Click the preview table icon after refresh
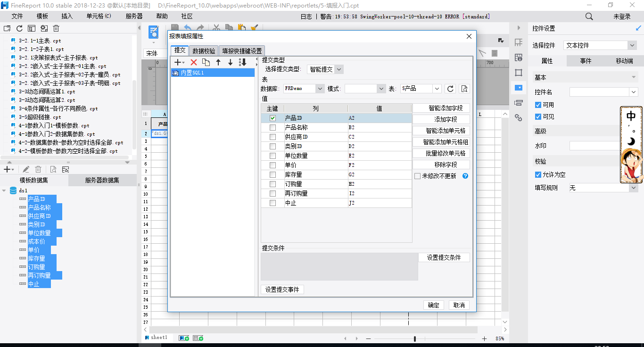This screenshot has width=644, height=347. [464, 89]
